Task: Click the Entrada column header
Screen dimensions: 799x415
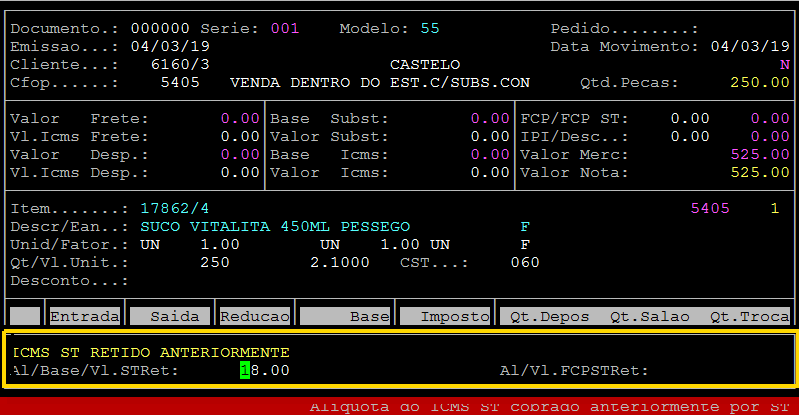Action: point(85,316)
